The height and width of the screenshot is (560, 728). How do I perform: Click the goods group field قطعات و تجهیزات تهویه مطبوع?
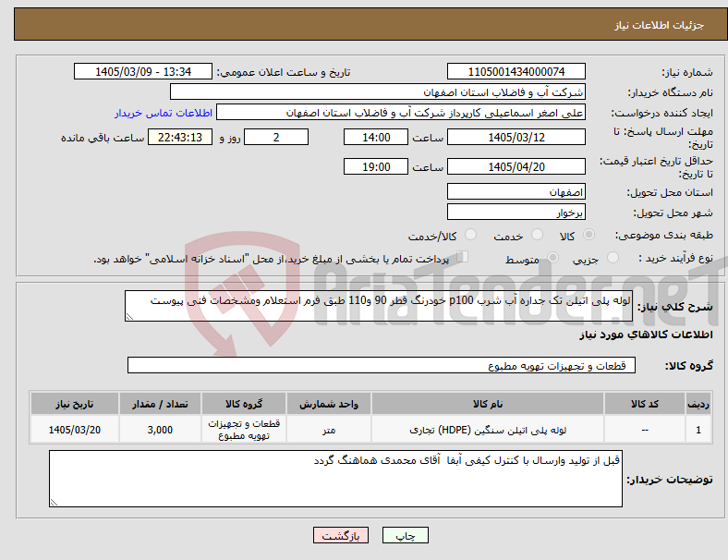pos(382,365)
